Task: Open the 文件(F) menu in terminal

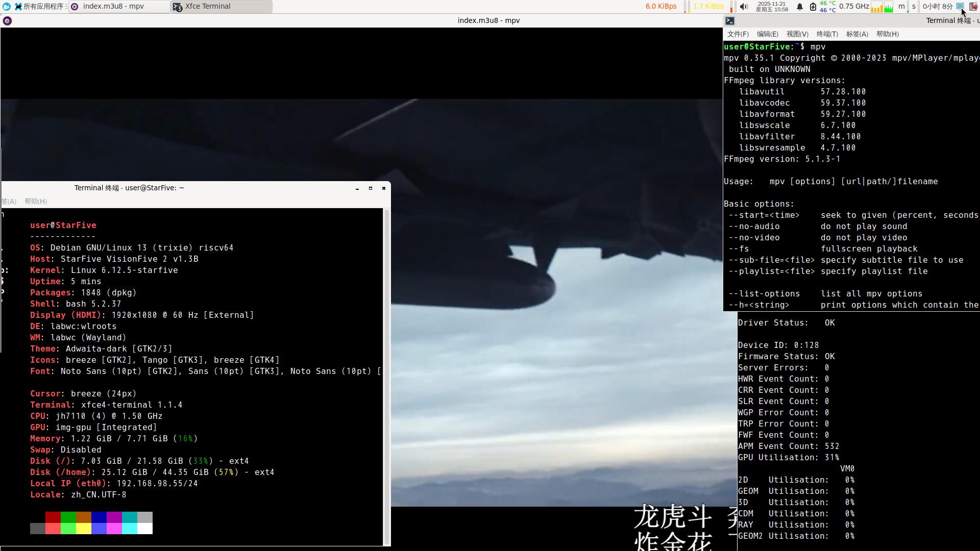Action: (x=738, y=34)
